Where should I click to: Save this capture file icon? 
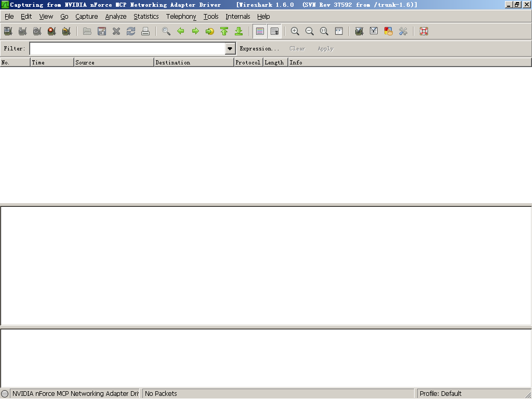coord(102,31)
